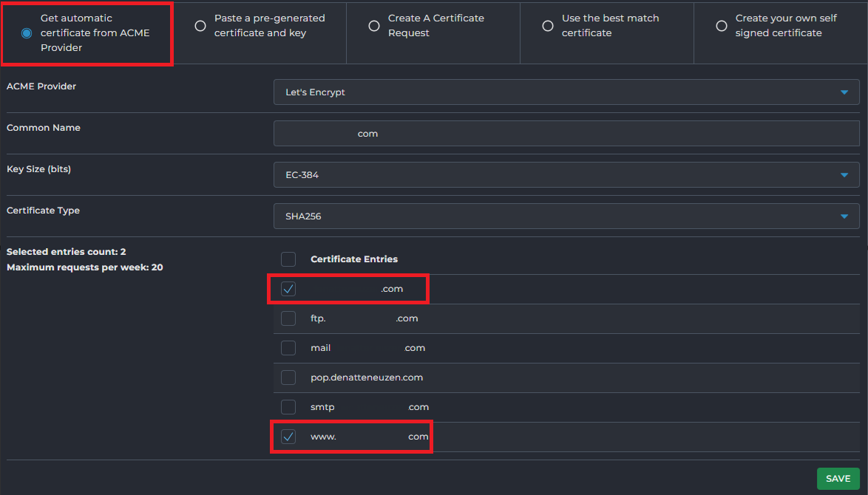The image size is (868, 495).
Task: Check the ftp. domain entry checkbox
Action: [x=288, y=318]
